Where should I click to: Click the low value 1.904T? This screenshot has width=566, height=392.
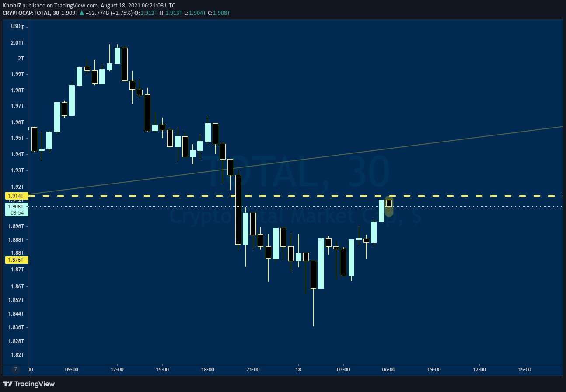[x=197, y=13]
